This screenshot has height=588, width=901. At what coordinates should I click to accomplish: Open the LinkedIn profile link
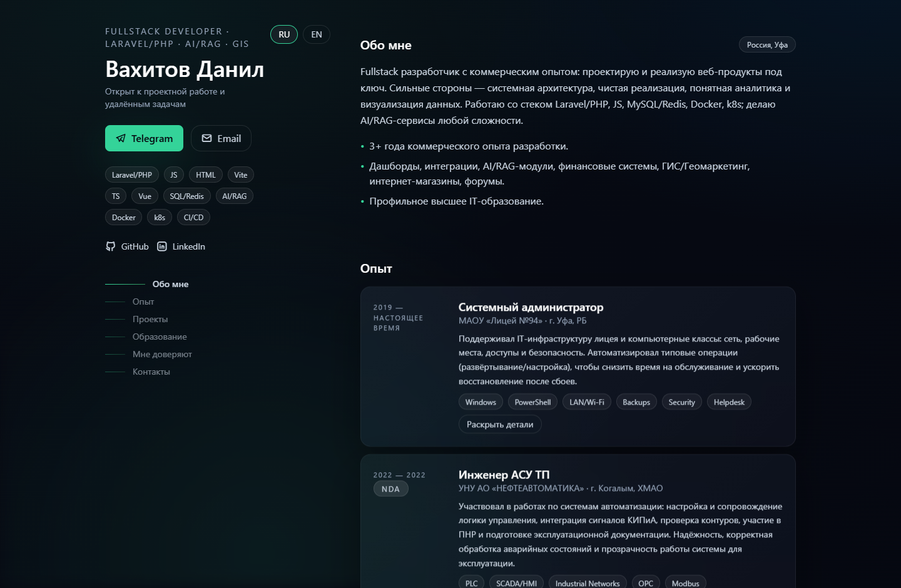(181, 246)
